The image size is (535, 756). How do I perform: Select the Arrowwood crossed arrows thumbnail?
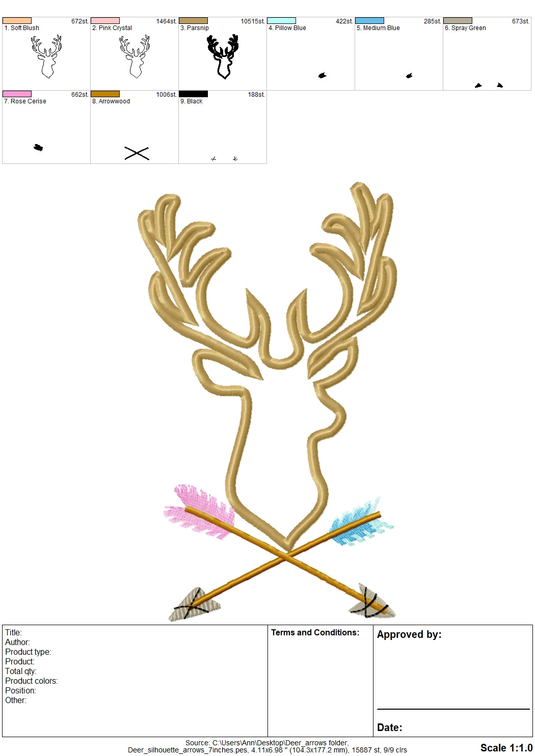[x=137, y=153]
